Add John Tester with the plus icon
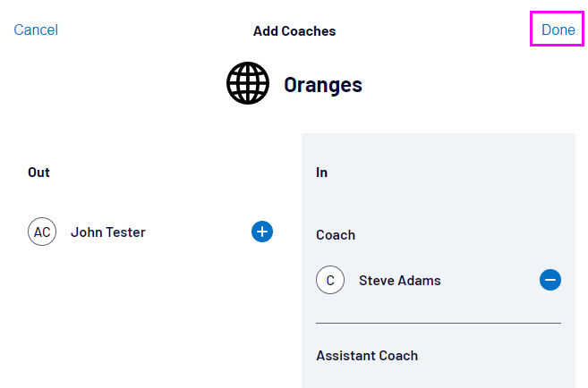 [x=262, y=232]
